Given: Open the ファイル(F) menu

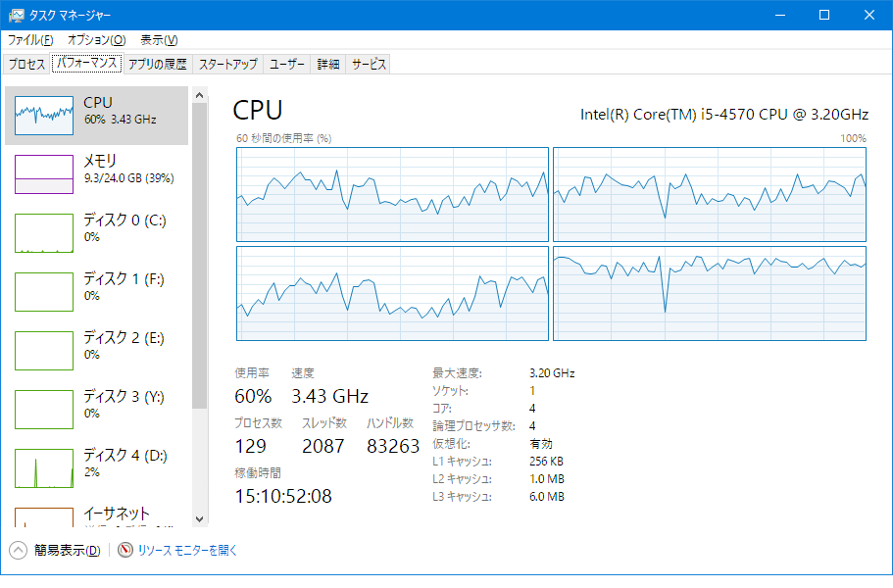Looking at the screenshot, I should point(30,40).
